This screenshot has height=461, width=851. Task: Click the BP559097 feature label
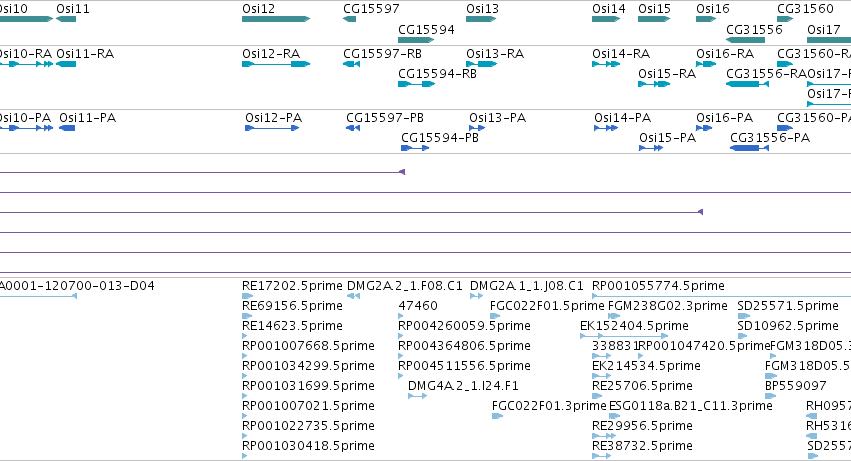pyautogui.click(x=796, y=386)
